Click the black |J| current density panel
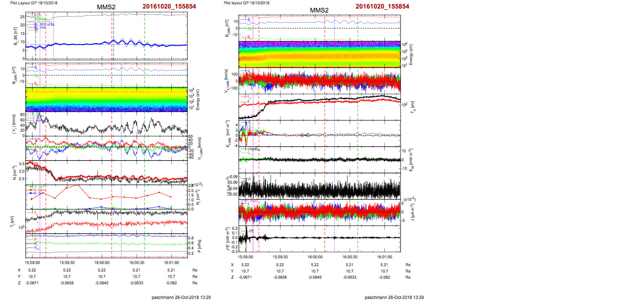644x300 pixels. (320, 186)
